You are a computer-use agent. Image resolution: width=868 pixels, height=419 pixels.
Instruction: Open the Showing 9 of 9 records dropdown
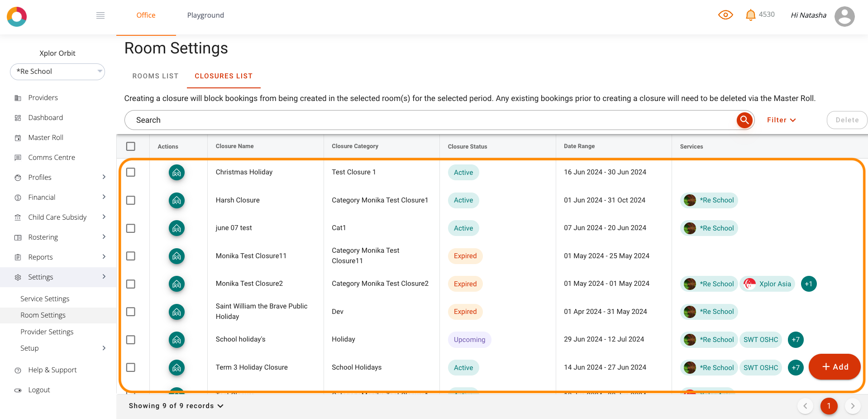(176, 406)
